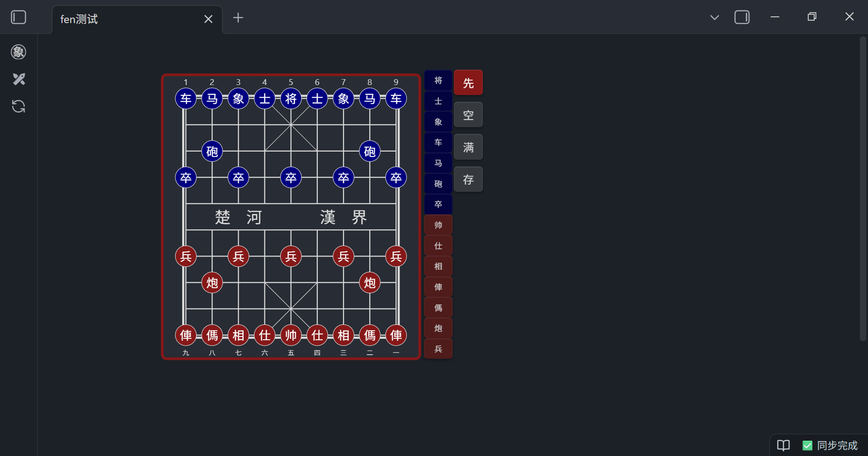
Task: Open the tools icon in the sidebar
Action: [x=19, y=79]
